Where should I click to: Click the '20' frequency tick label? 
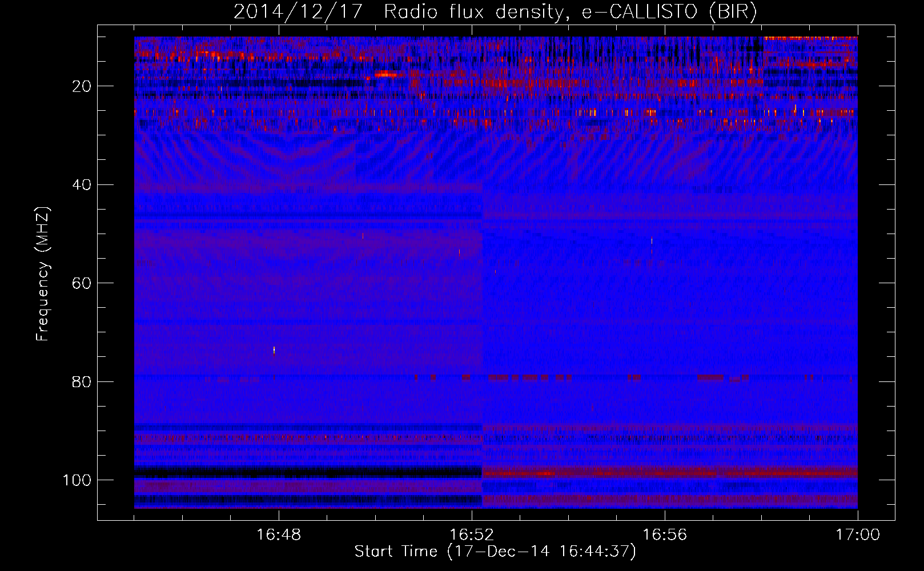pyautogui.click(x=82, y=86)
